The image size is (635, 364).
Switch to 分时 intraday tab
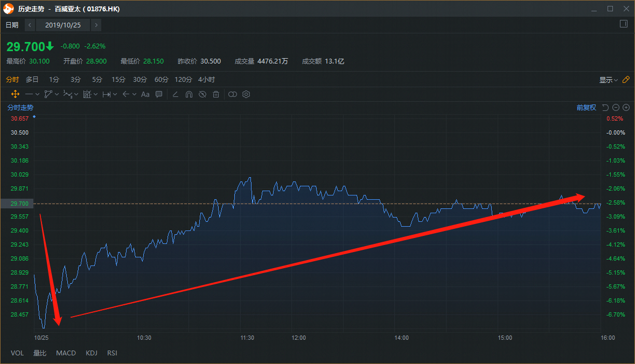coord(12,79)
